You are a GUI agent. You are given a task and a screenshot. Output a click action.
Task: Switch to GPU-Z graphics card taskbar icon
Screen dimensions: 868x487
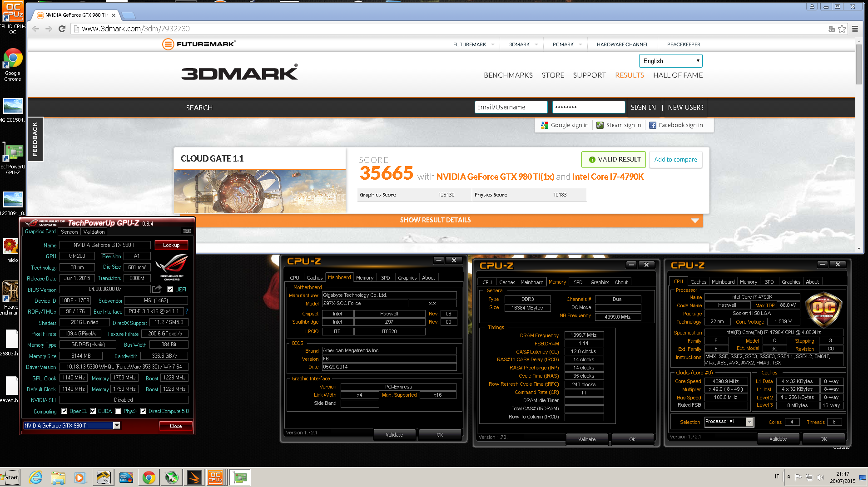[x=240, y=477]
